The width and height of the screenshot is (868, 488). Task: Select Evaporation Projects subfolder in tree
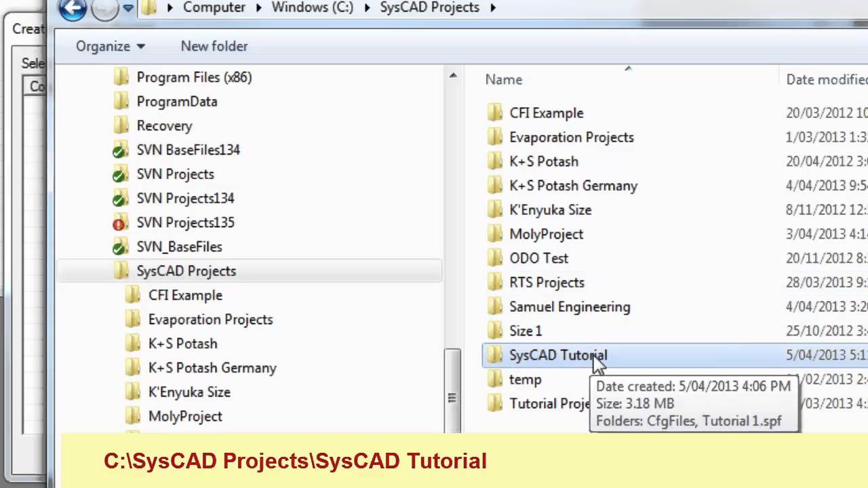tap(210, 320)
